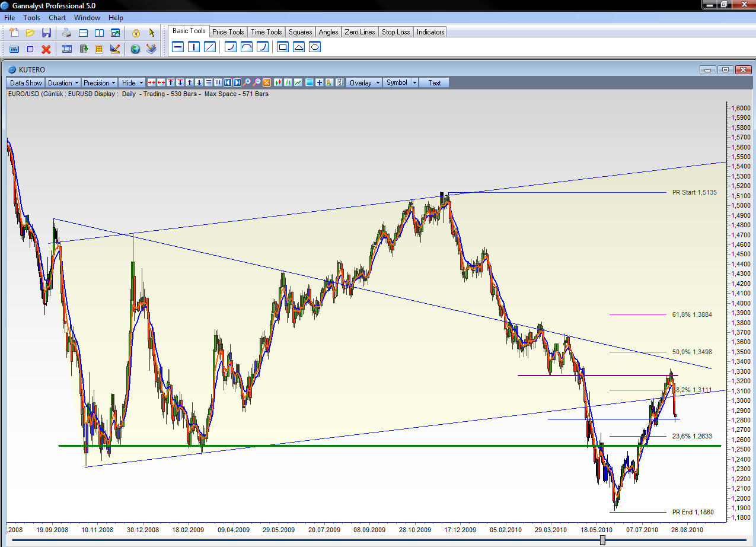
Task: Click the floppy disk save icon
Action: pyautogui.click(x=46, y=33)
